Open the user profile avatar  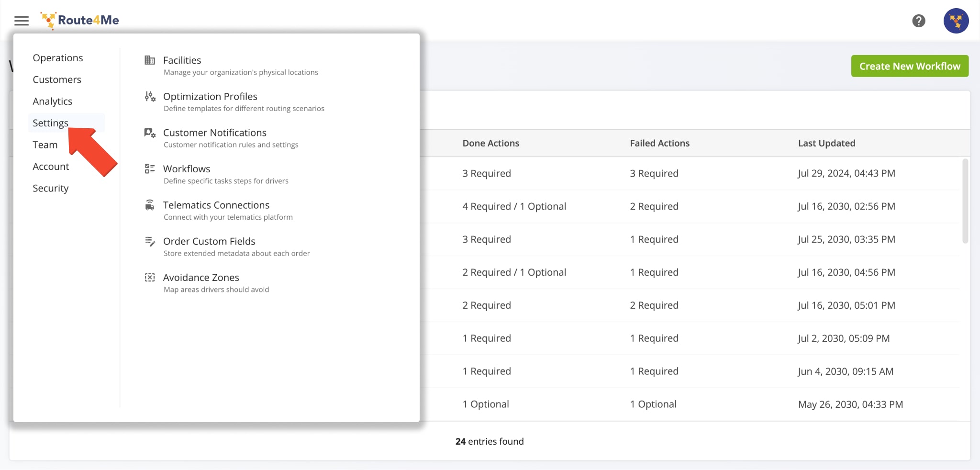pyautogui.click(x=956, y=21)
